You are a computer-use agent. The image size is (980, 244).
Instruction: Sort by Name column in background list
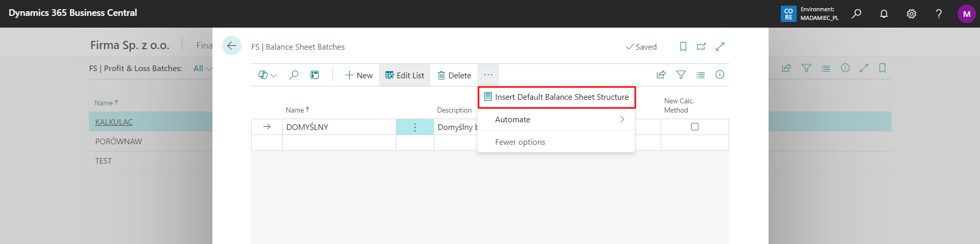point(106,103)
